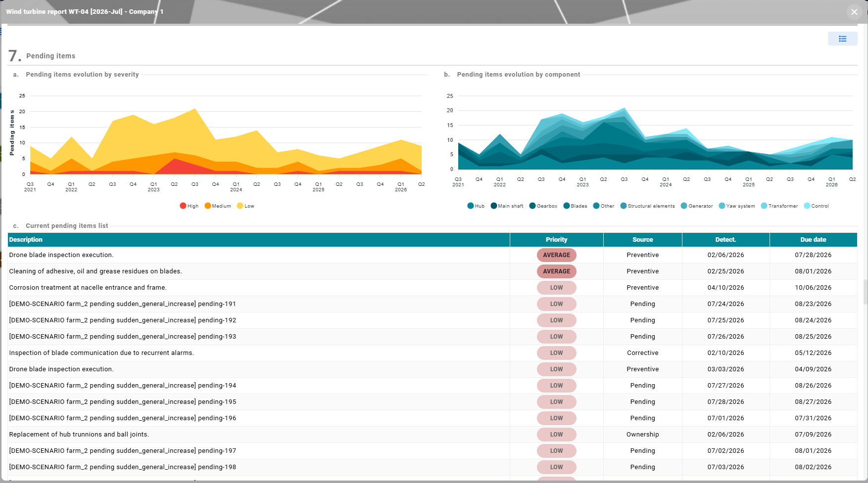Image resolution: width=868 pixels, height=483 pixels.
Task: Sort table by Due date column header
Action: pyautogui.click(x=814, y=240)
